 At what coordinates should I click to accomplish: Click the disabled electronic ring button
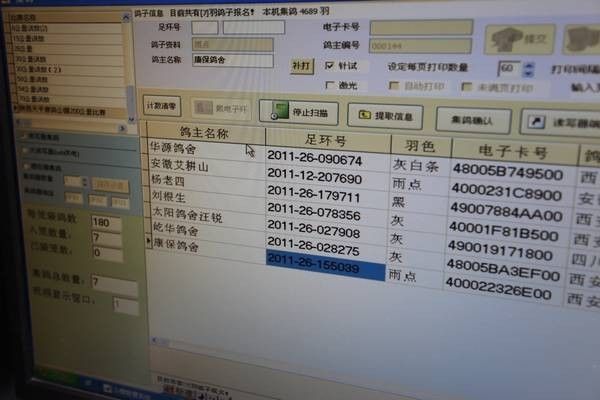coord(221,108)
